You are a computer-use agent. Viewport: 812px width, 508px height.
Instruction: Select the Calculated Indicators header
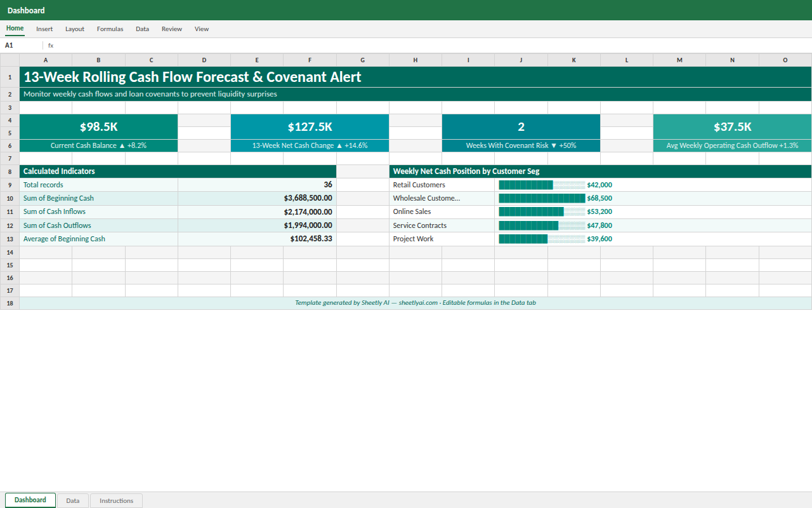[x=178, y=171]
